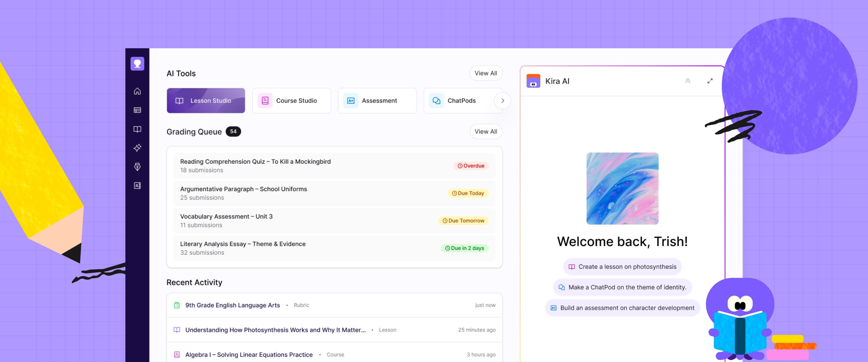The image size is (868, 362).
Task: Select the Assessment tool card
Action: [x=377, y=100]
